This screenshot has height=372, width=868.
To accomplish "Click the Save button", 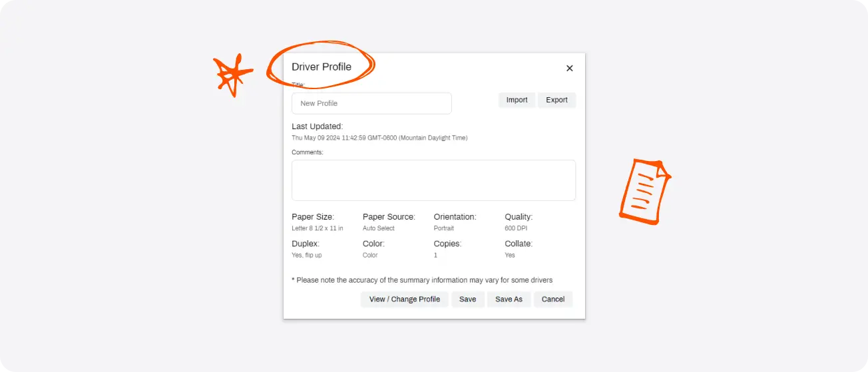I will point(468,299).
